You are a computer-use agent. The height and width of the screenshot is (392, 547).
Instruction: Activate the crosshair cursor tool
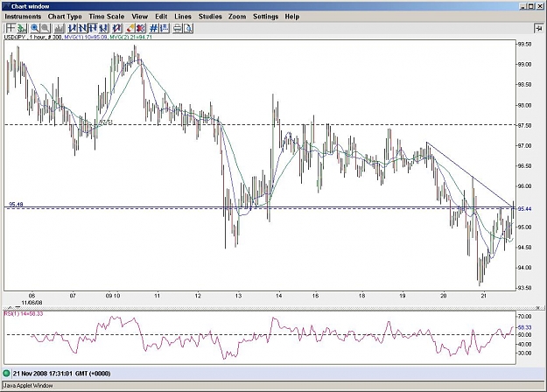(11, 28)
